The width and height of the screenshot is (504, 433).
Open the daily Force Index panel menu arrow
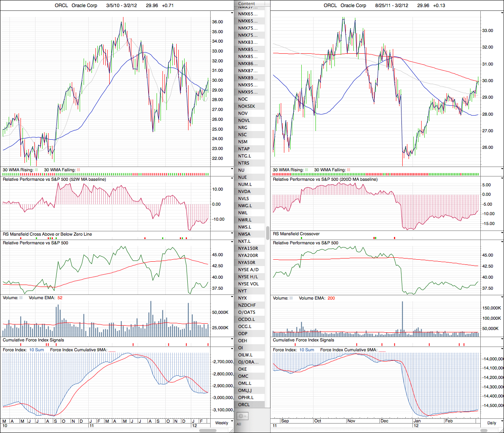(x=502, y=349)
